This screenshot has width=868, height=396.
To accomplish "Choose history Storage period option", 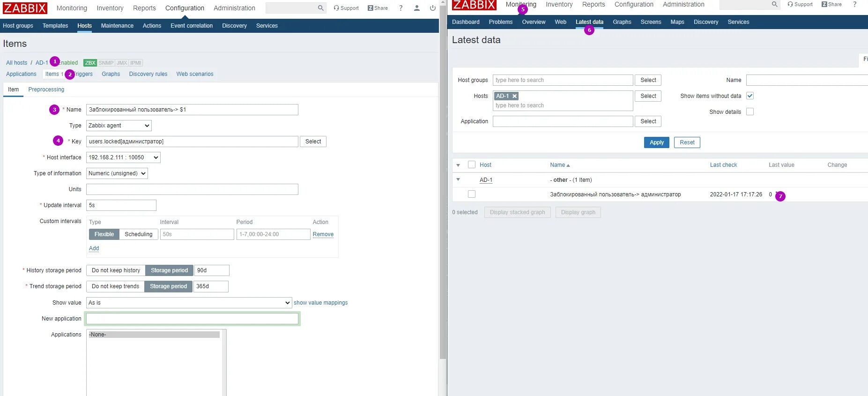I will click(169, 270).
